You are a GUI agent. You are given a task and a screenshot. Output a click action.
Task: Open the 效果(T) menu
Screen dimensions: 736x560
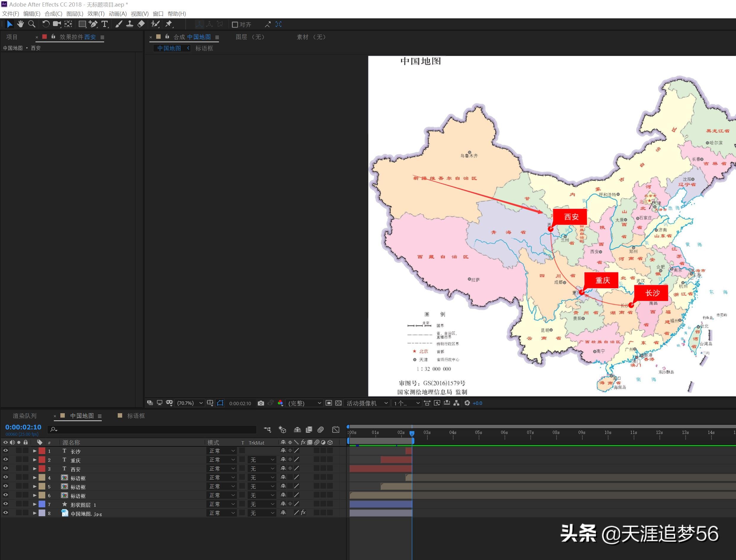[x=96, y=14]
